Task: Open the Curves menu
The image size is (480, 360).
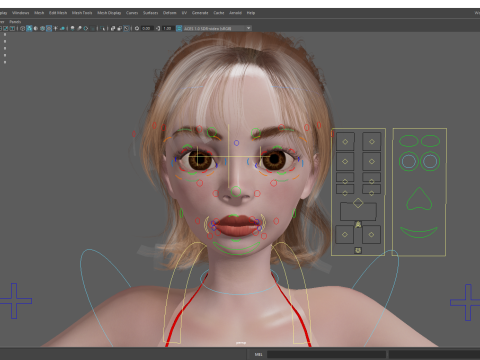Action: (132, 13)
